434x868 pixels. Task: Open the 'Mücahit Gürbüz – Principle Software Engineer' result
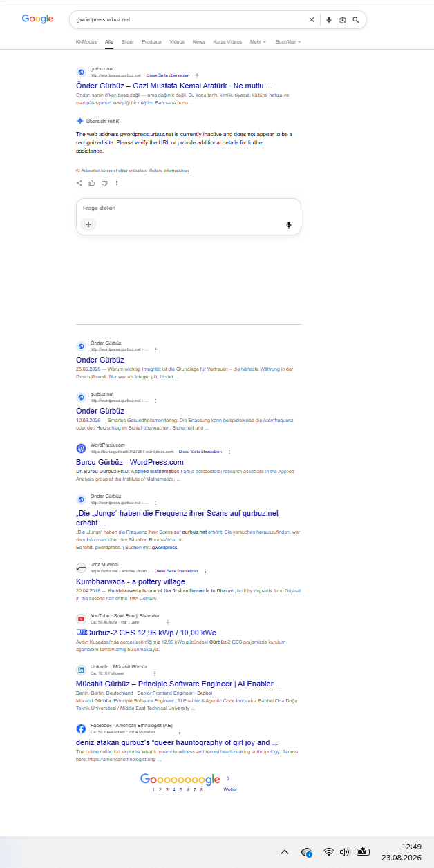(x=179, y=684)
